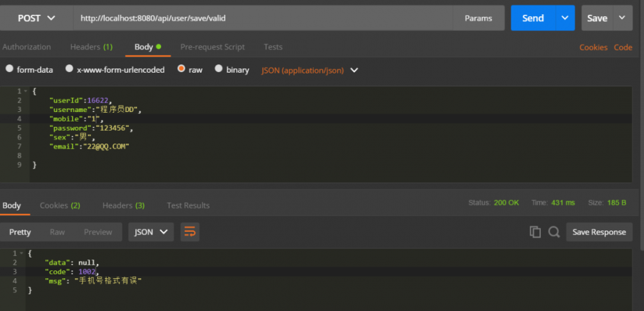Select the x-www-form-urlencoded radio option
This screenshot has width=644, height=311.
(70, 69)
